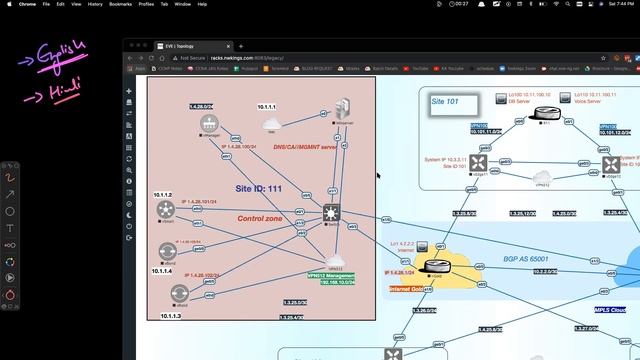The height and width of the screenshot is (360, 640).
Task: Click the router icon on Internet Gold cloud
Action: (437, 267)
